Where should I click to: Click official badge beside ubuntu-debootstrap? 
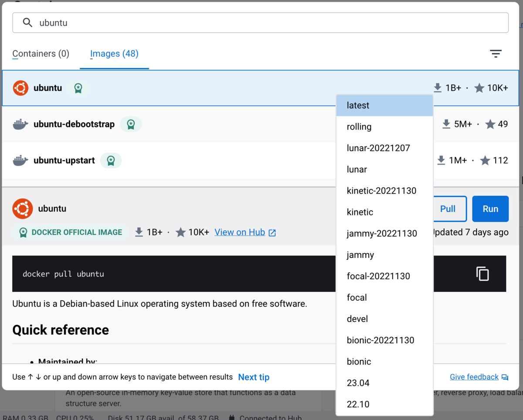tap(131, 124)
